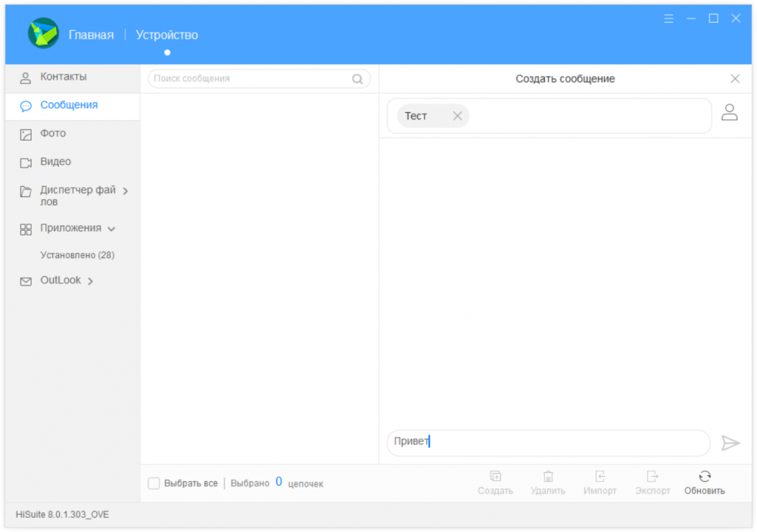Click the send message arrow icon

click(x=730, y=443)
